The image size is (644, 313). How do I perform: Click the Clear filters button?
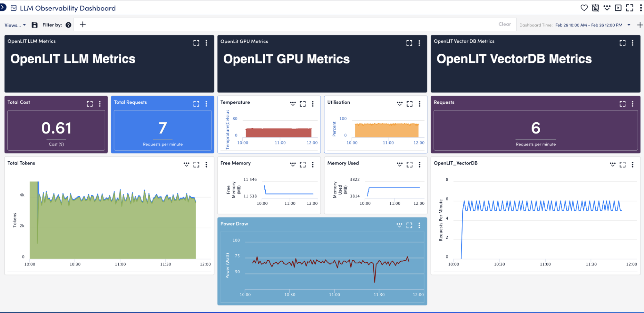[505, 24]
